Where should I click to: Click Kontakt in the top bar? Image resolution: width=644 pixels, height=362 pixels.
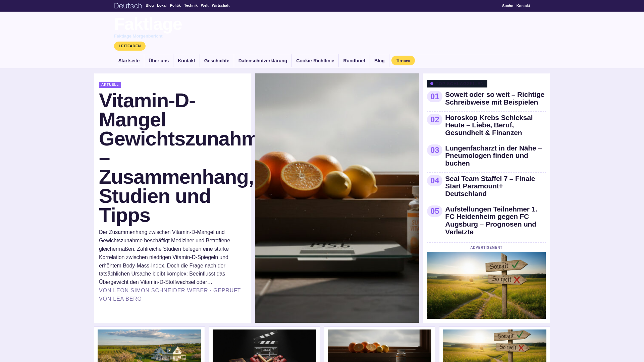click(x=523, y=6)
